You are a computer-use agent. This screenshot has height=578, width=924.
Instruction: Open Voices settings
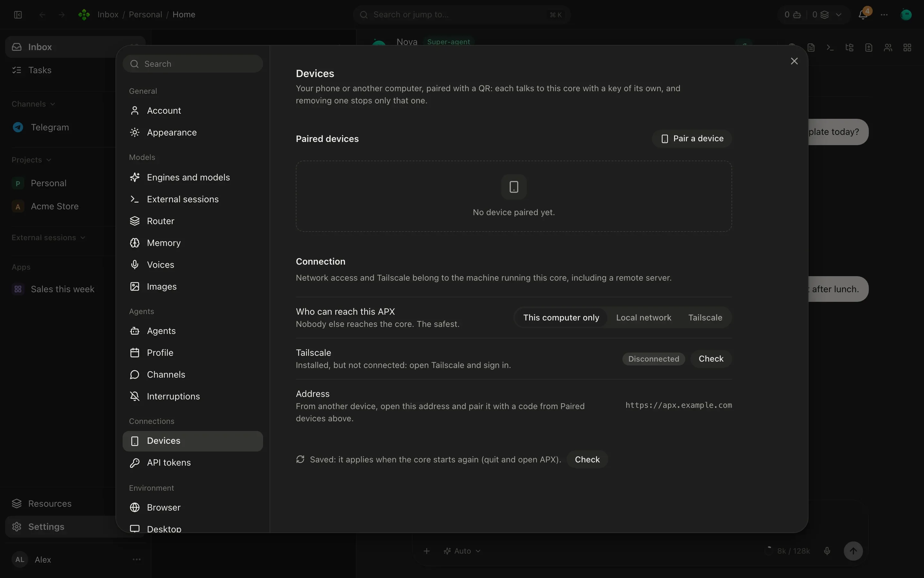193,265
